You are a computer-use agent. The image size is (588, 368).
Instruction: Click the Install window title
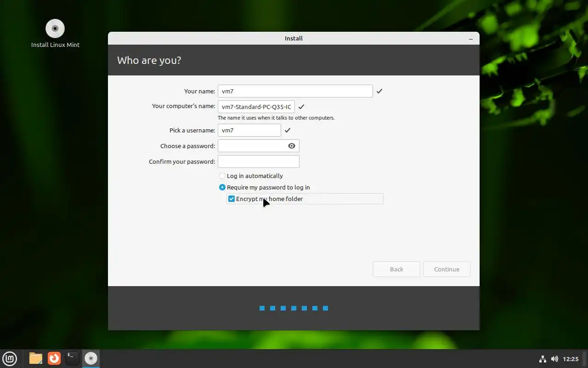coord(294,38)
